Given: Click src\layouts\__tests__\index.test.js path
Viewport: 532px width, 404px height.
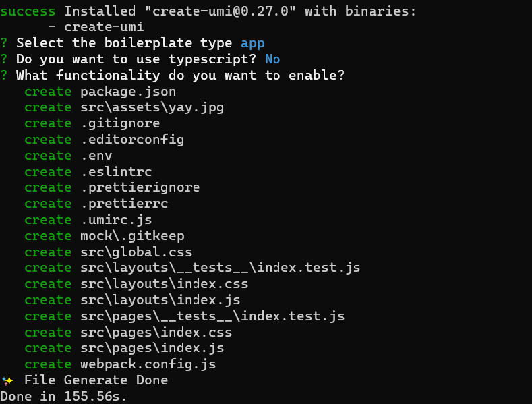Looking at the screenshot, I should click(x=220, y=268).
